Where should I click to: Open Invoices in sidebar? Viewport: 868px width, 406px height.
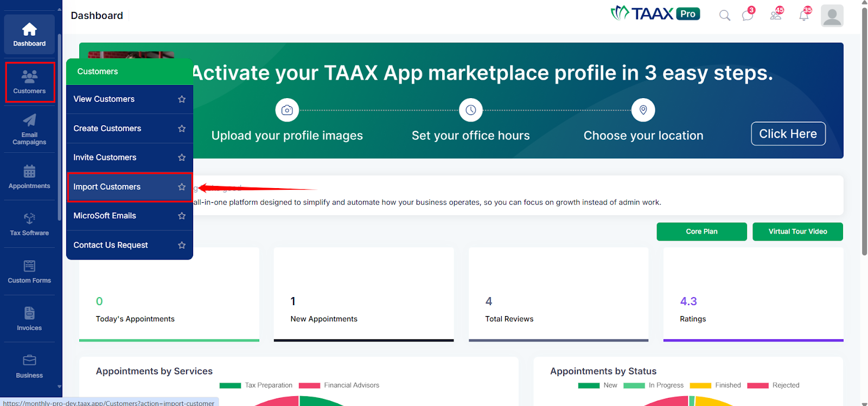coord(29,319)
